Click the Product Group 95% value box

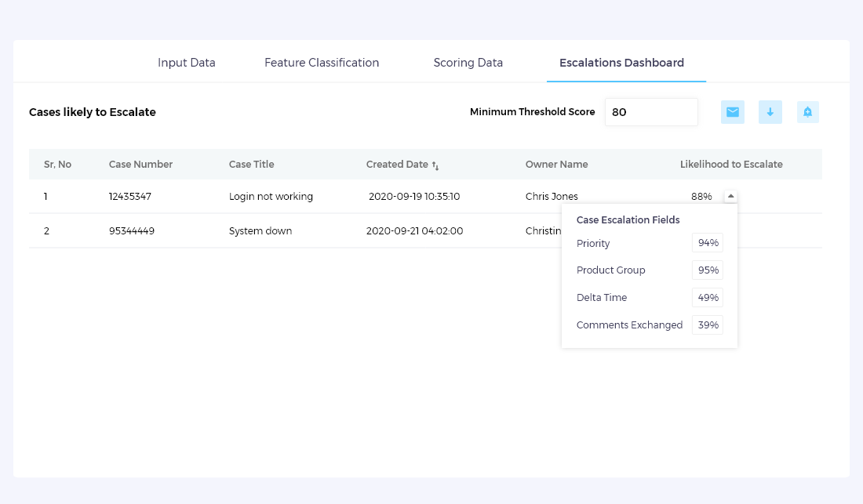pos(708,270)
